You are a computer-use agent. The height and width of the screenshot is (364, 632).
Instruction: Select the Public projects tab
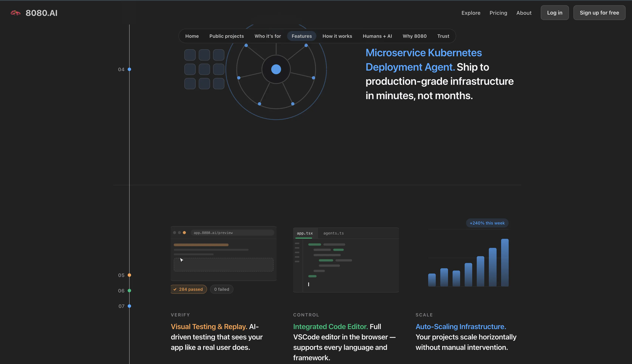pyautogui.click(x=226, y=36)
